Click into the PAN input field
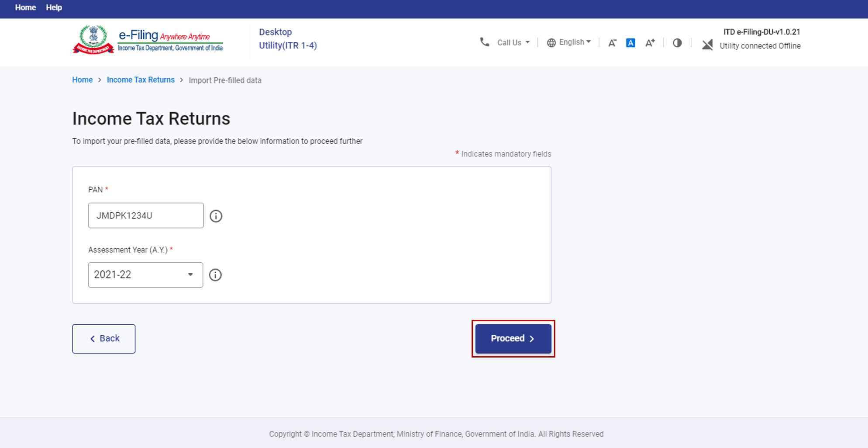 point(145,215)
